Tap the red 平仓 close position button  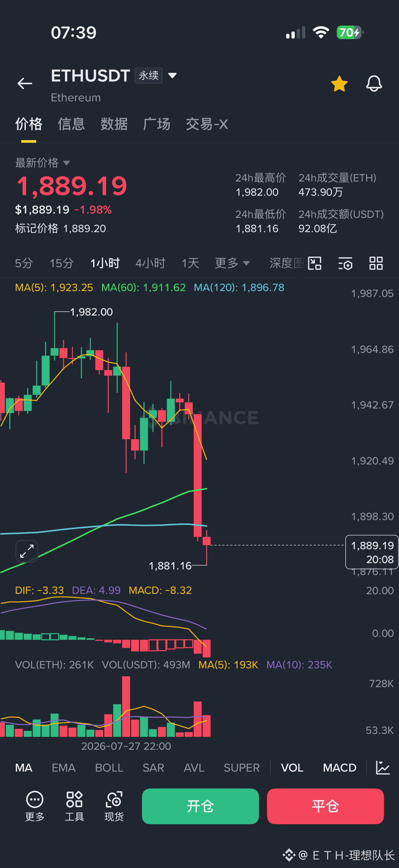pos(325,806)
